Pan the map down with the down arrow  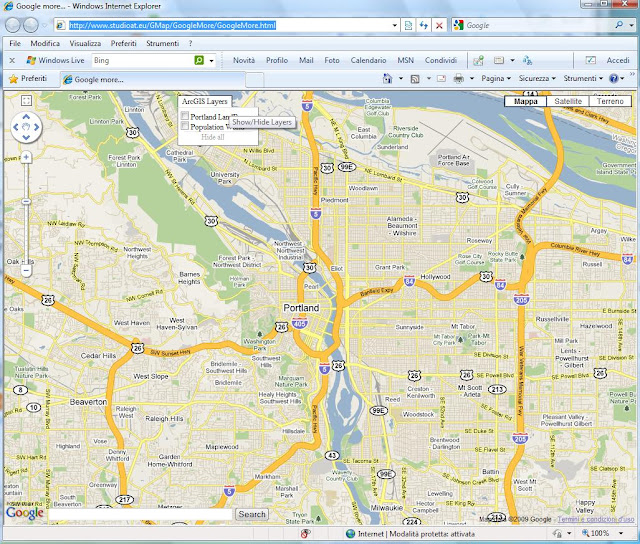(26, 137)
